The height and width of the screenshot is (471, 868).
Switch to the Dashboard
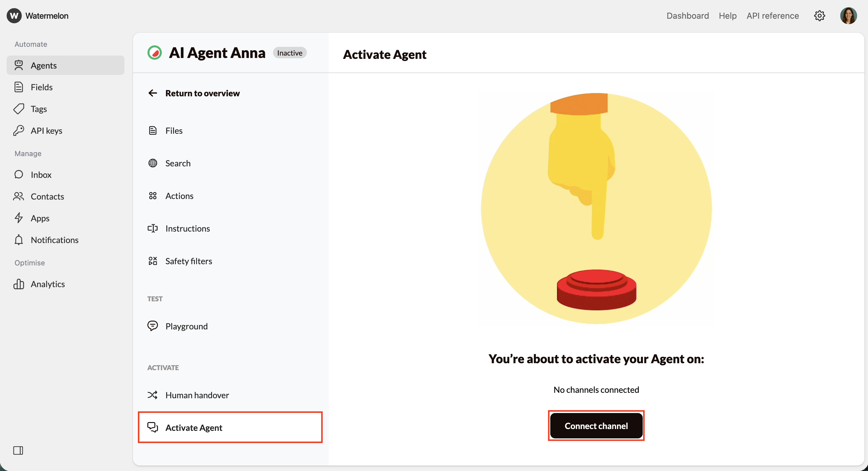(687, 15)
